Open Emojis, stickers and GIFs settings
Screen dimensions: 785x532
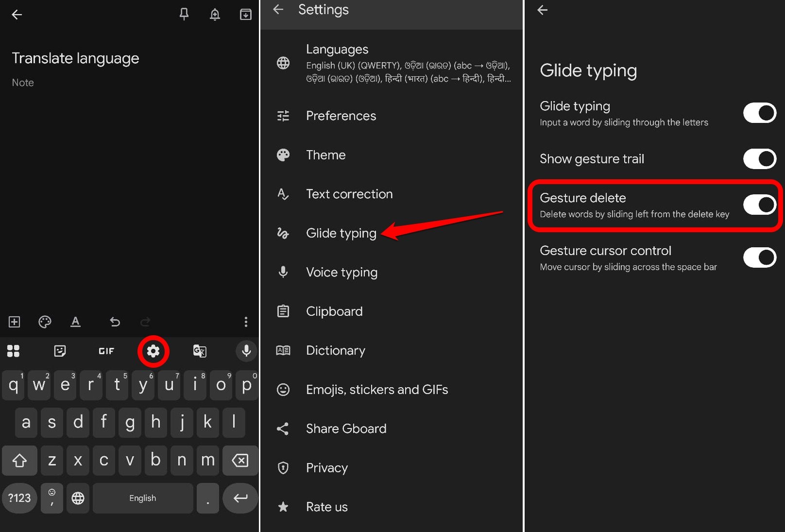pyautogui.click(x=392, y=390)
